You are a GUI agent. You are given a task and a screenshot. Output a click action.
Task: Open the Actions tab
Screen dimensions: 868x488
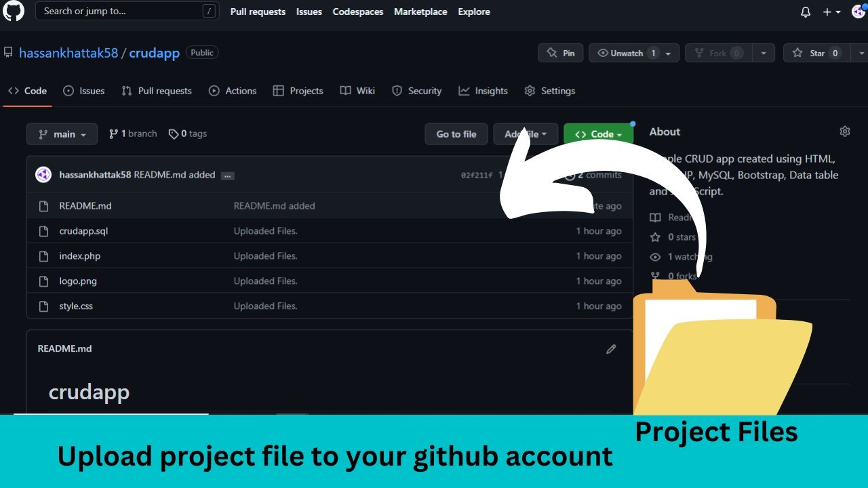coord(233,91)
